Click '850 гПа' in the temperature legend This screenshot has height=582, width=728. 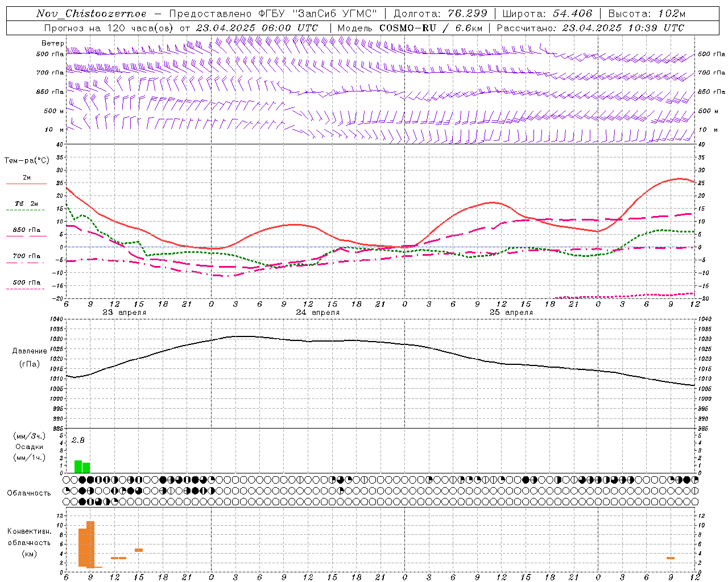tap(27, 230)
